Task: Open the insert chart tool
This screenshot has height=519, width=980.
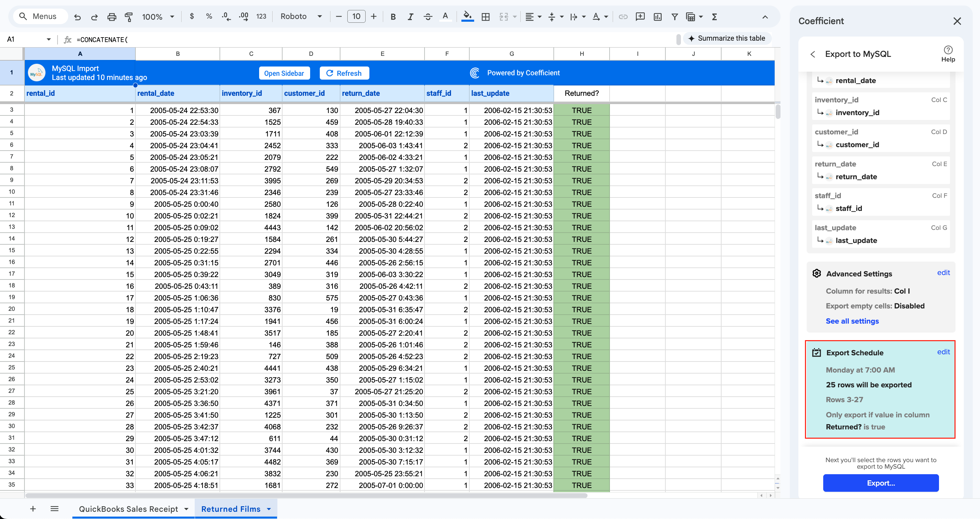Action: (x=657, y=17)
